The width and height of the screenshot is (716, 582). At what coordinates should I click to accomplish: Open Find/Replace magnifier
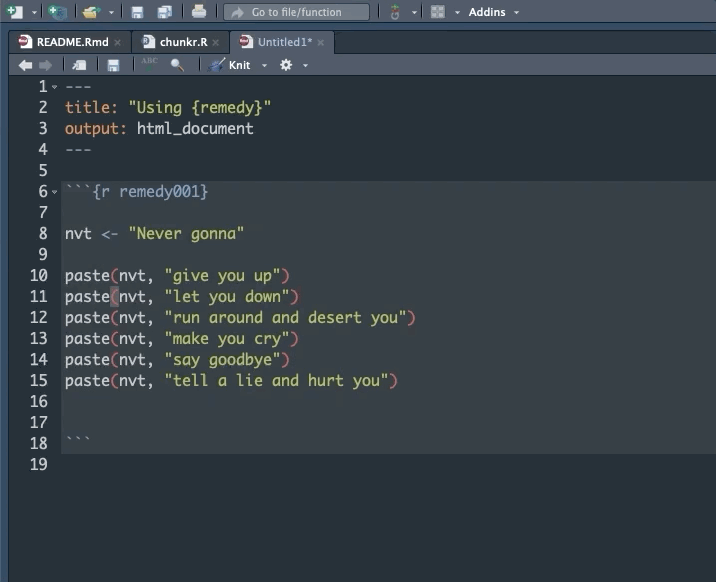177,65
